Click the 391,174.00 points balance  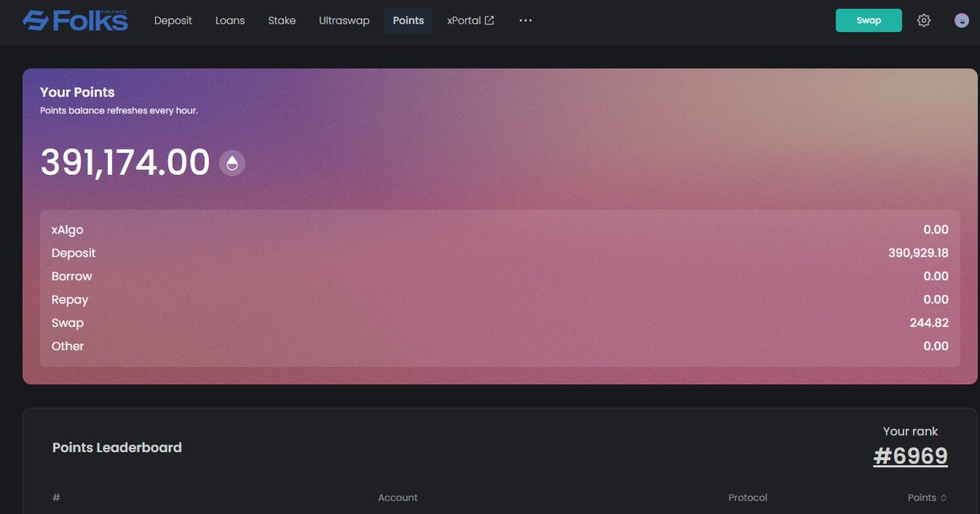[x=125, y=163]
